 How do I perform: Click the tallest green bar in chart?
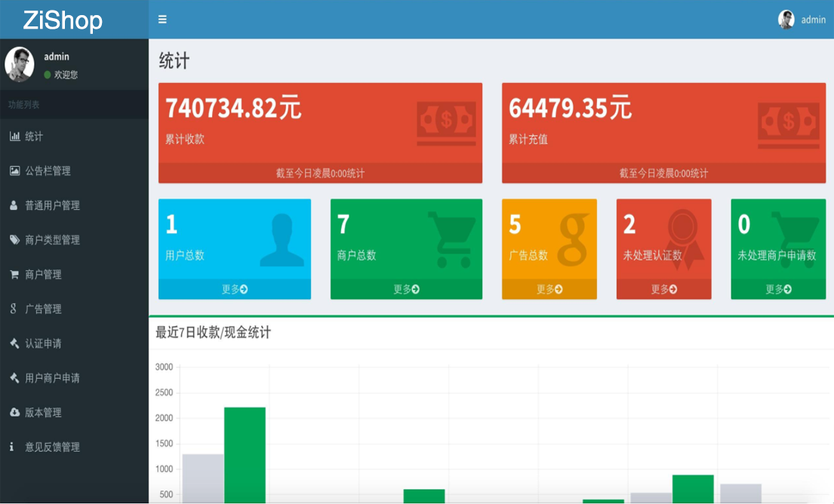pos(245,454)
